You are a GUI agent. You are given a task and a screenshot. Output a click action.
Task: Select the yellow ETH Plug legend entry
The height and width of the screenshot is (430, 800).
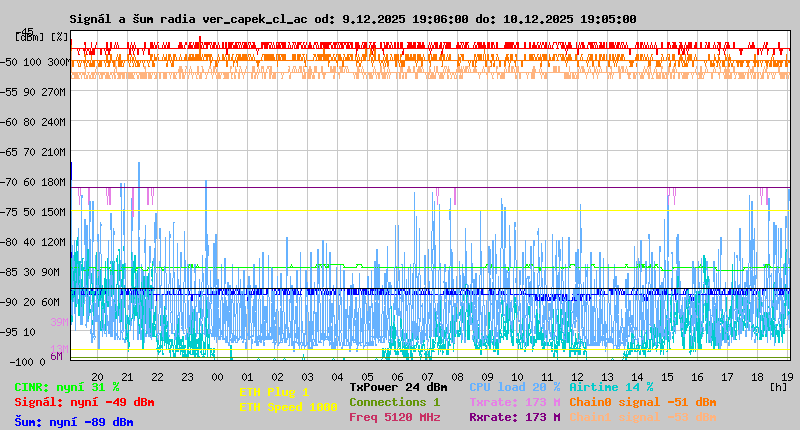pyautogui.click(x=274, y=392)
